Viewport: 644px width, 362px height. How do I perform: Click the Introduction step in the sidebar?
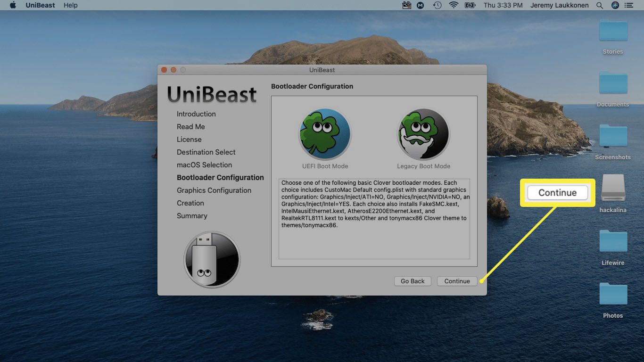coord(196,114)
